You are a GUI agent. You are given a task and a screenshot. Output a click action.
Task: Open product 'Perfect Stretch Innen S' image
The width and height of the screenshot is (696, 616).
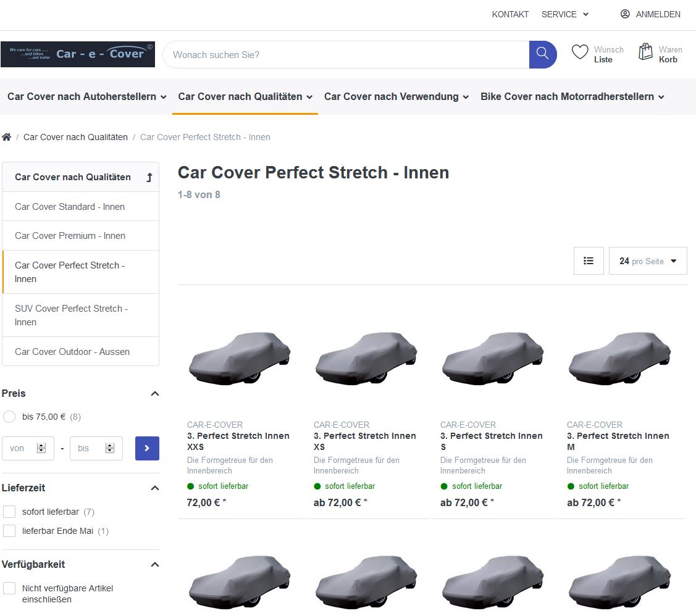493,358
